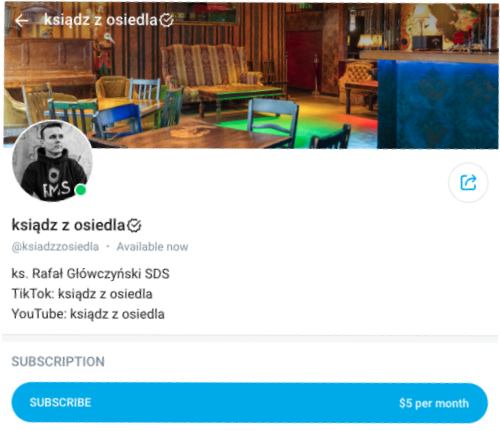Click the bold profile name below the avatar

pyautogui.click(x=68, y=225)
